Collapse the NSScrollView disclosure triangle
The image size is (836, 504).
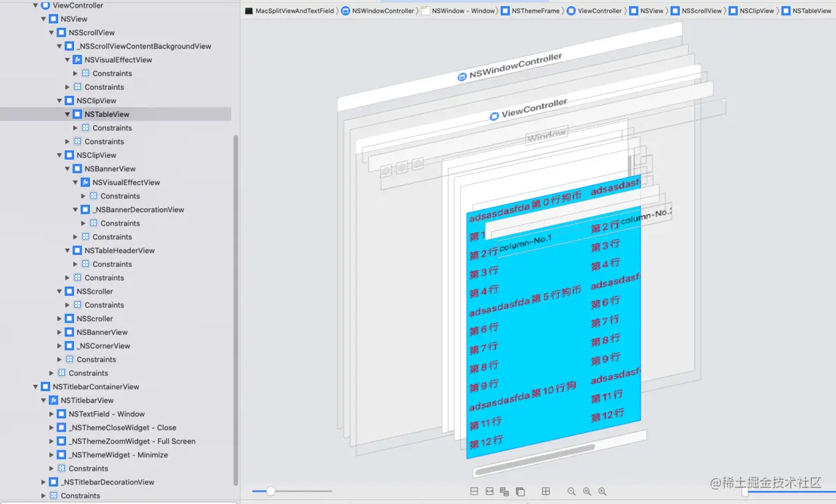(52, 33)
